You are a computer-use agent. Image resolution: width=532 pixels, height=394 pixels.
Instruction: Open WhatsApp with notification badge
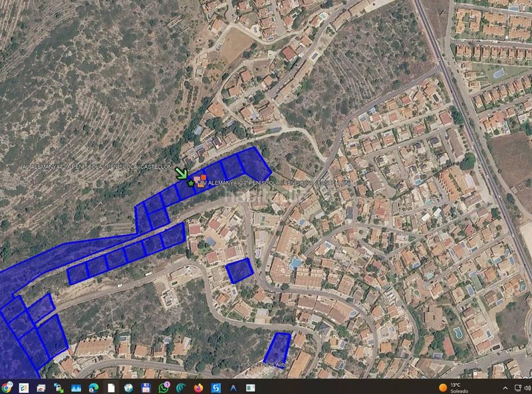(x=164, y=387)
